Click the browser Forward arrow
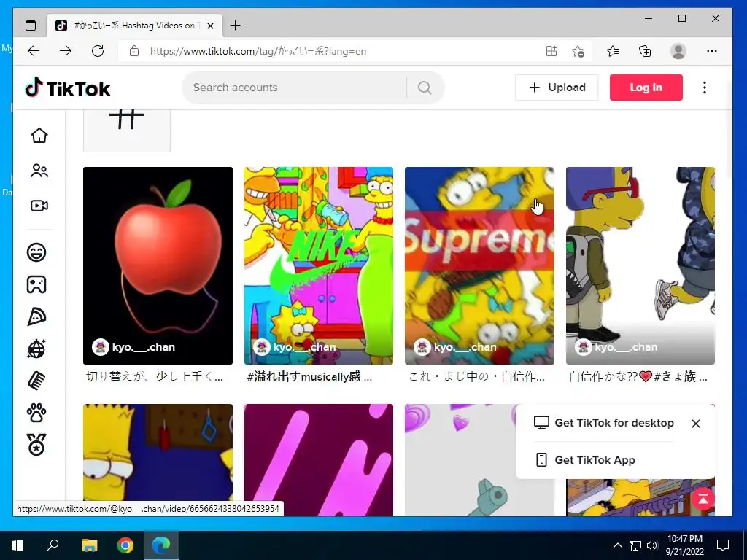 tap(66, 51)
